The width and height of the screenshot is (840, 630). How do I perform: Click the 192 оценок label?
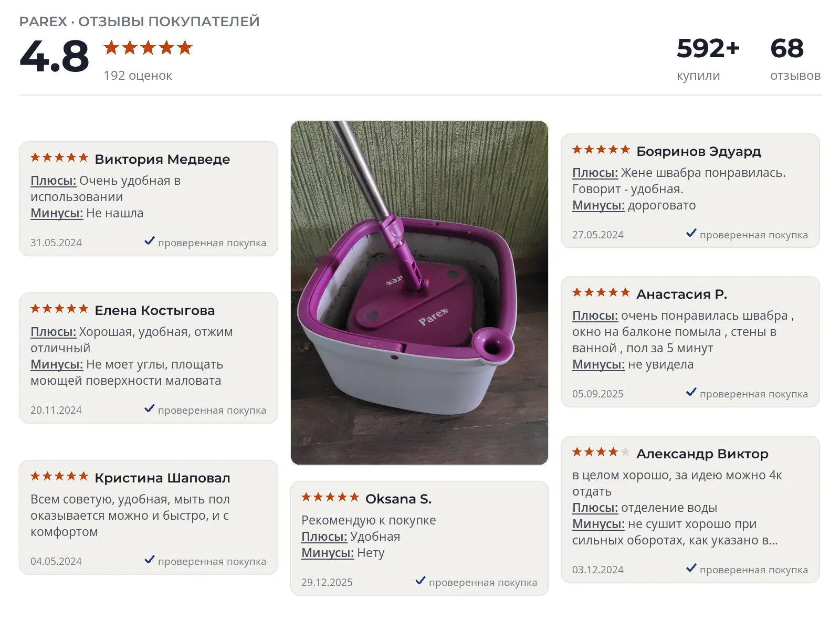click(x=138, y=76)
